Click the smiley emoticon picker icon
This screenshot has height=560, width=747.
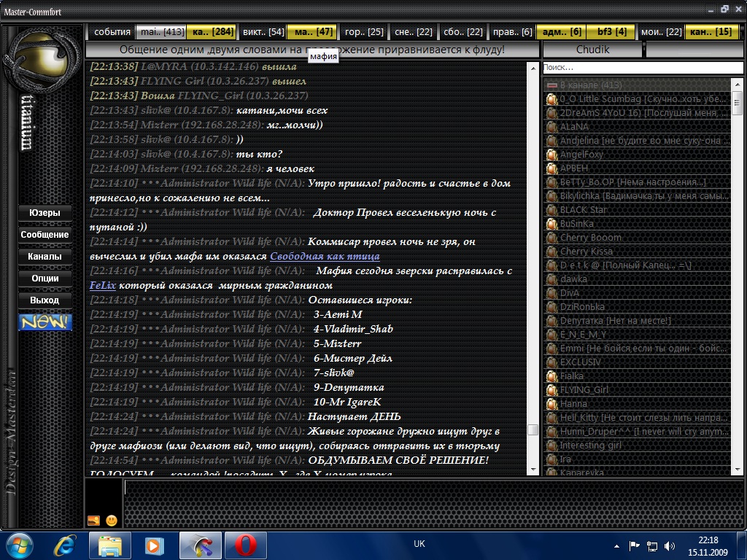(x=112, y=520)
